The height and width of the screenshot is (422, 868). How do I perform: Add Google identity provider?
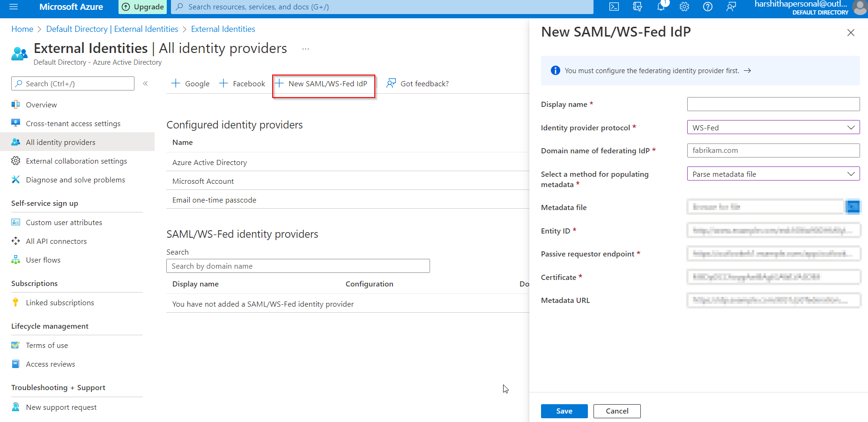tap(190, 83)
